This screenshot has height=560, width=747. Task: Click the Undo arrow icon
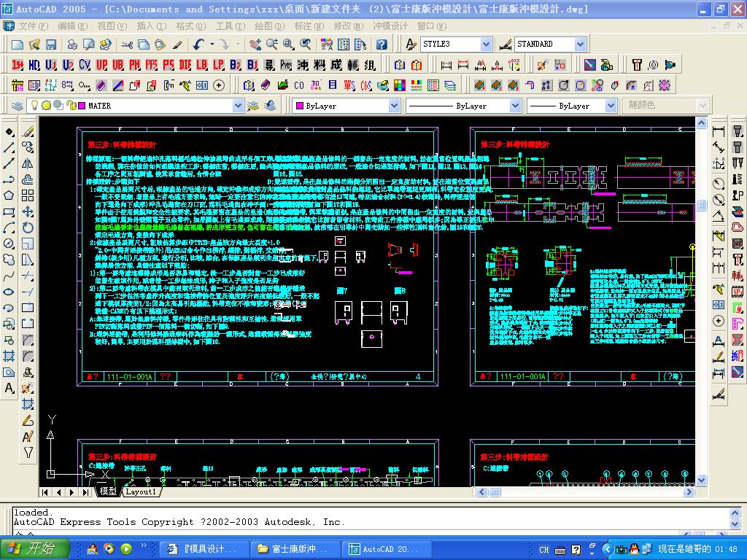[198, 44]
